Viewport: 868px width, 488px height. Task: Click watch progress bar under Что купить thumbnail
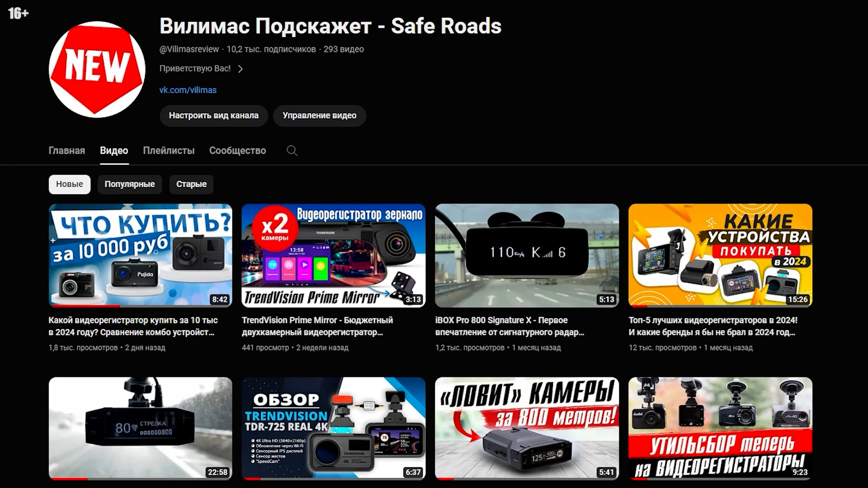point(141,306)
